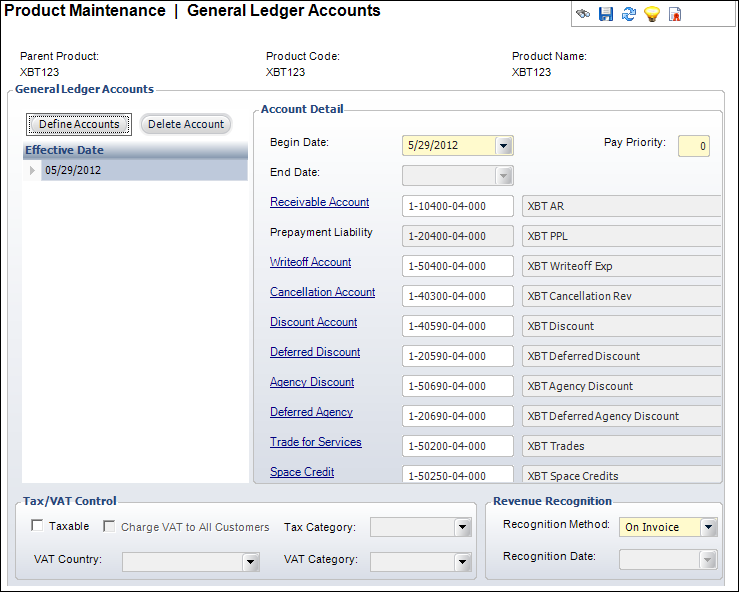Image resolution: width=739 pixels, height=592 pixels.
Task: Click the floppy disk save icon
Action: click(605, 14)
